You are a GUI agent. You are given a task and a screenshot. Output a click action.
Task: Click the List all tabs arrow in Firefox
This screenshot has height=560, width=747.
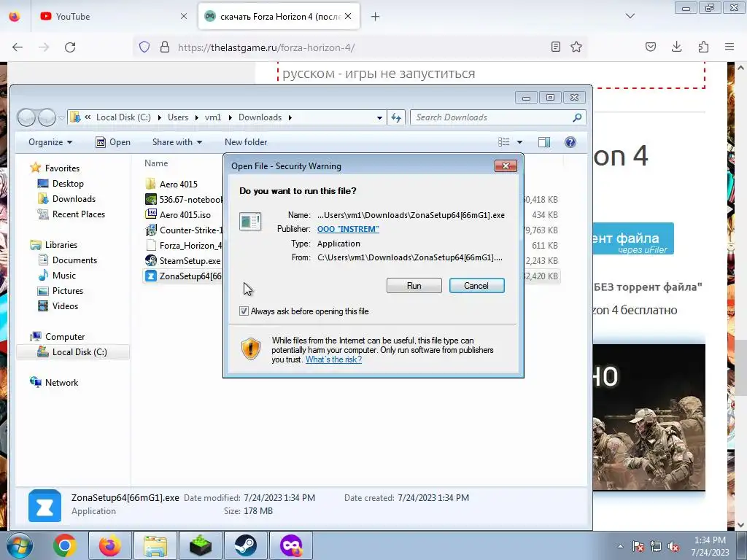[x=630, y=16]
